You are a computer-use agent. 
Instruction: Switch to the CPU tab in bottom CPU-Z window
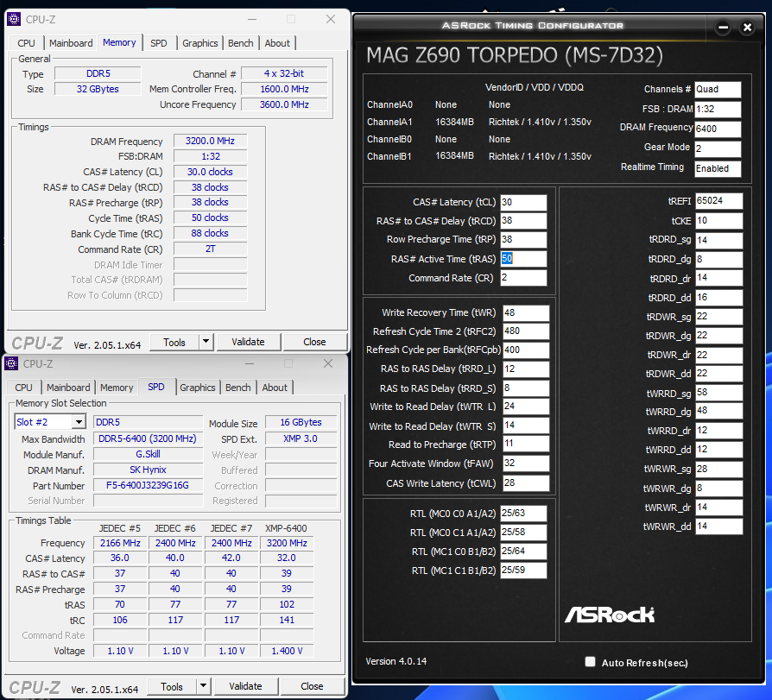[x=23, y=388]
